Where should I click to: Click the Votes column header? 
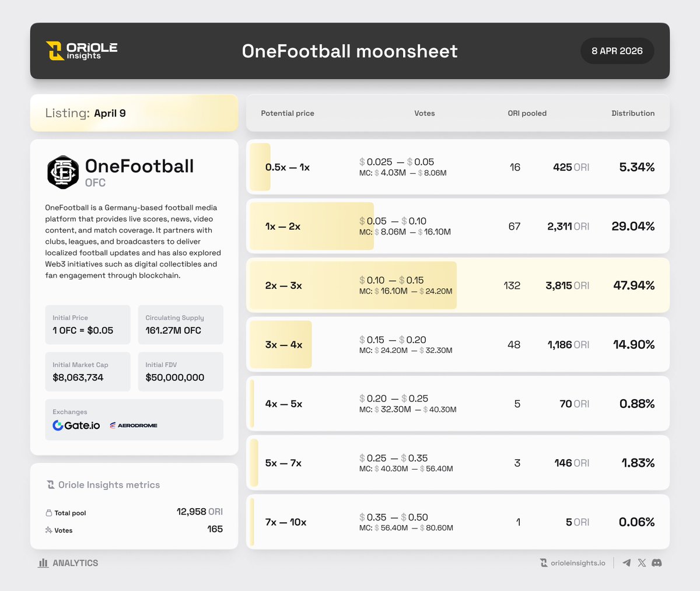pos(425,113)
